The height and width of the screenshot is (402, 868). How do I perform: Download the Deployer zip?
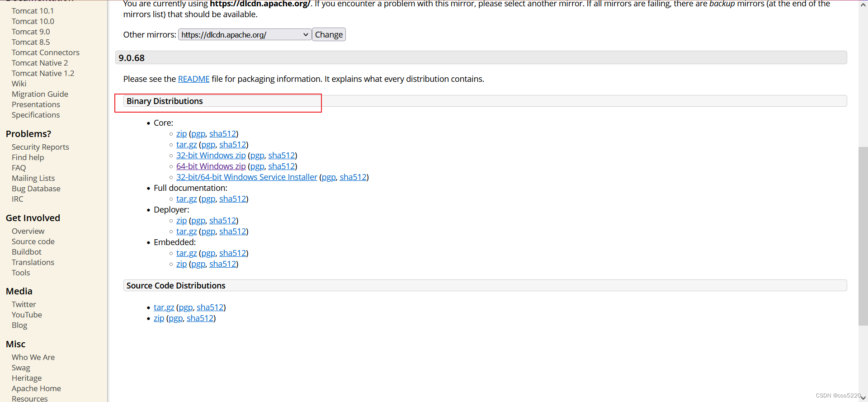tap(181, 221)
